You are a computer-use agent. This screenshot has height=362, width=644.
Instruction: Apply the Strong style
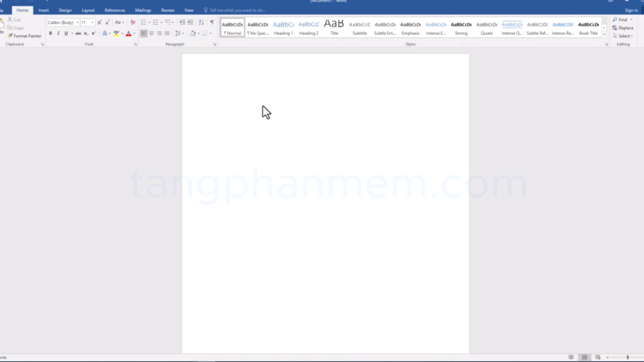point(461,28)
